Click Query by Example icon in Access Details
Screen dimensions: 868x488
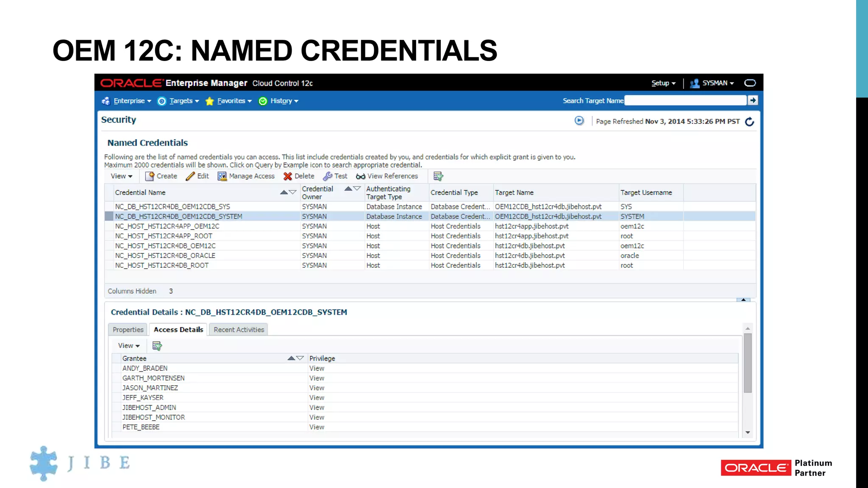tap(157, 346)
